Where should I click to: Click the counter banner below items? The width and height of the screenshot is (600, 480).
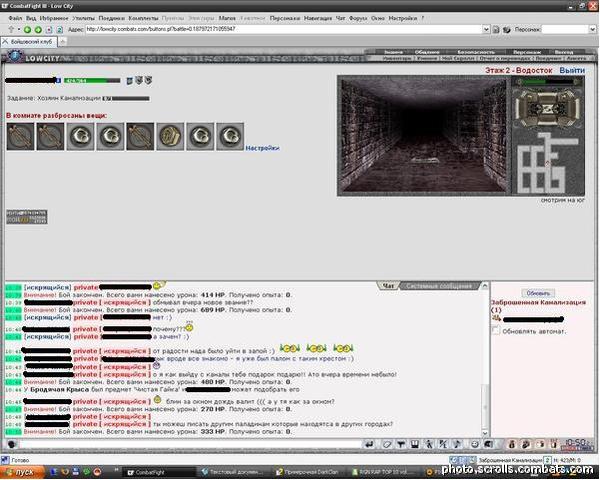pyautogui.click(x=27, y=216)
